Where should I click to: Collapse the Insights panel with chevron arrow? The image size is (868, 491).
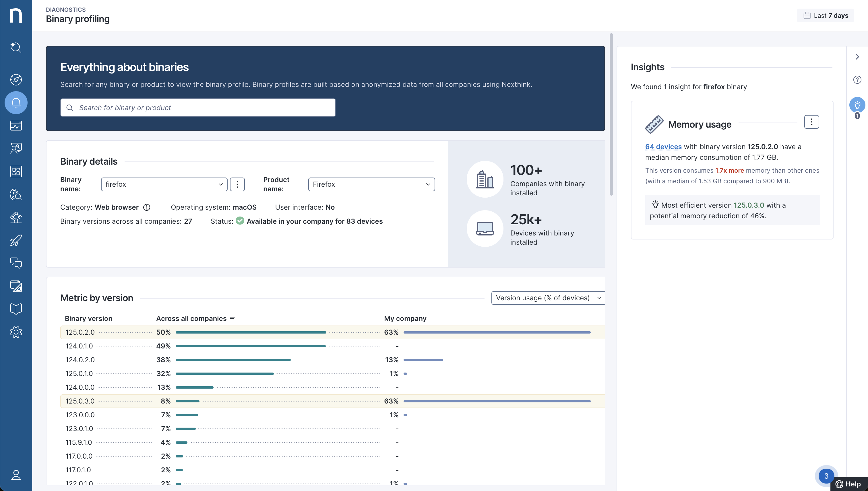pos(857,57)
